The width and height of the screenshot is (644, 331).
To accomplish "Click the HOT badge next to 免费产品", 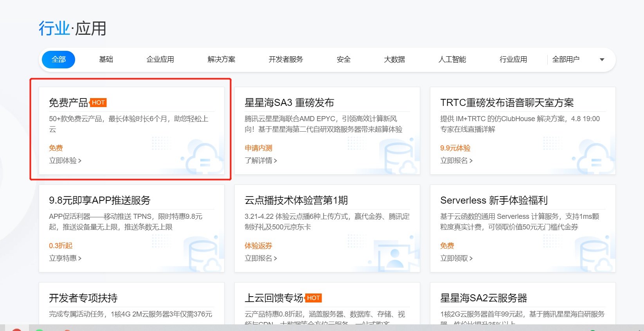I will pyautogui.click(x=98, y=102).
